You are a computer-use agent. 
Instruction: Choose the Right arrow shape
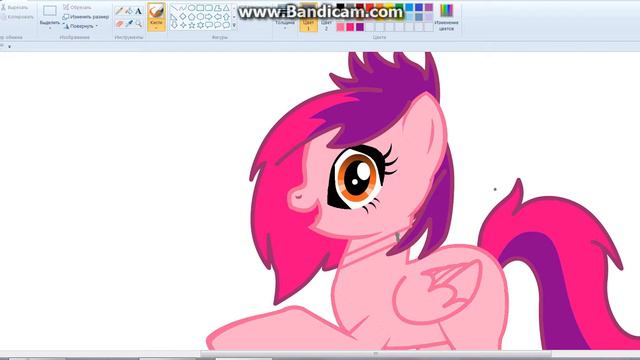click(209, 17)
